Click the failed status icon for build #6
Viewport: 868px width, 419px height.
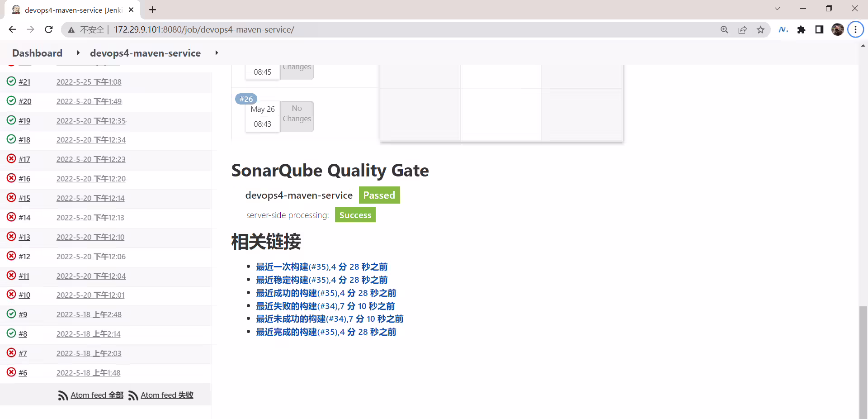tap(11, 372)
